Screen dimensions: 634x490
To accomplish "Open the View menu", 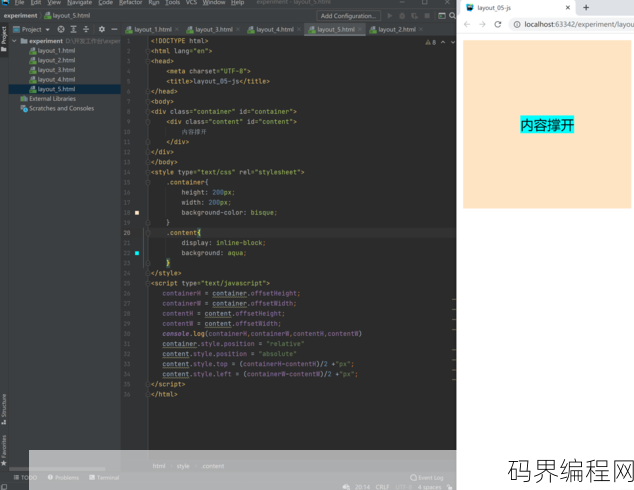I will coord(54,2).
